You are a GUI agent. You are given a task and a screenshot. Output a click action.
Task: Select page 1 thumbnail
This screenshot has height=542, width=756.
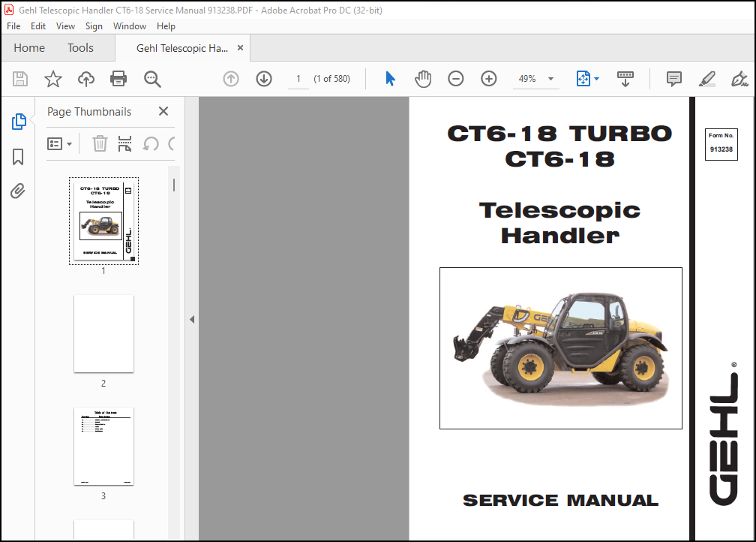pos(103,221)
